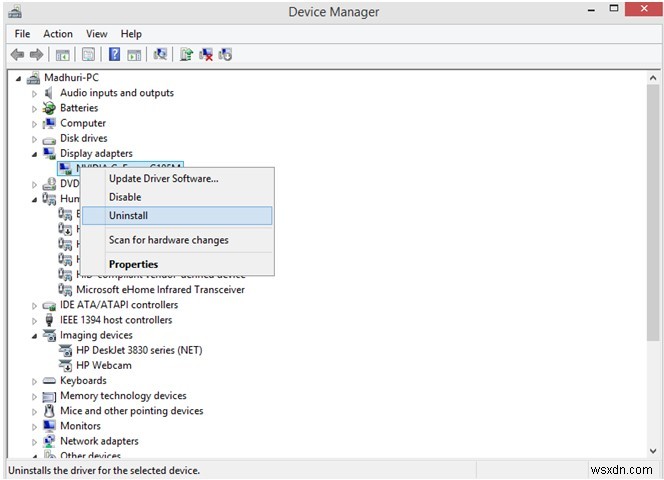Screen dimensions: 664x480
Task: Click the Network adapters icon
Action: tap(49, 441)
